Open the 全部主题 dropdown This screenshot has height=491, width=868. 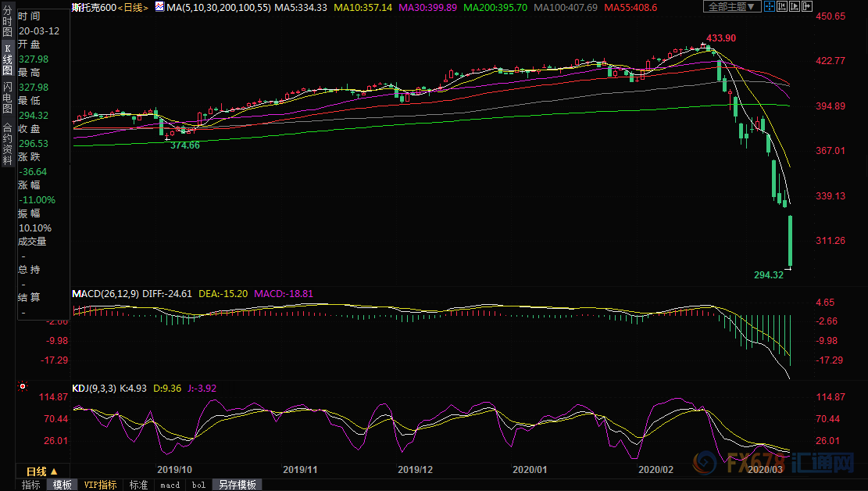click(x=731, y=7)
